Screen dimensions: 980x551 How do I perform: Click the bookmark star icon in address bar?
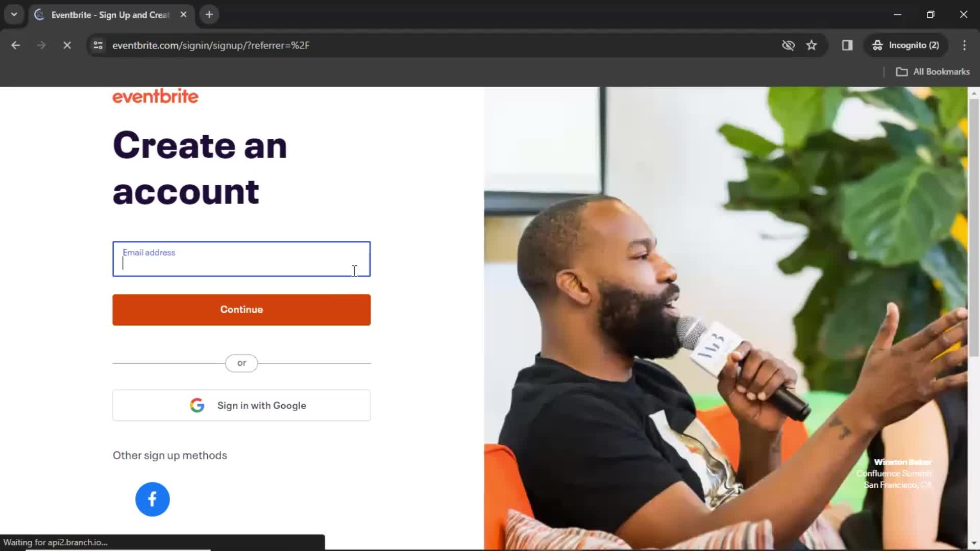point(813,45)
